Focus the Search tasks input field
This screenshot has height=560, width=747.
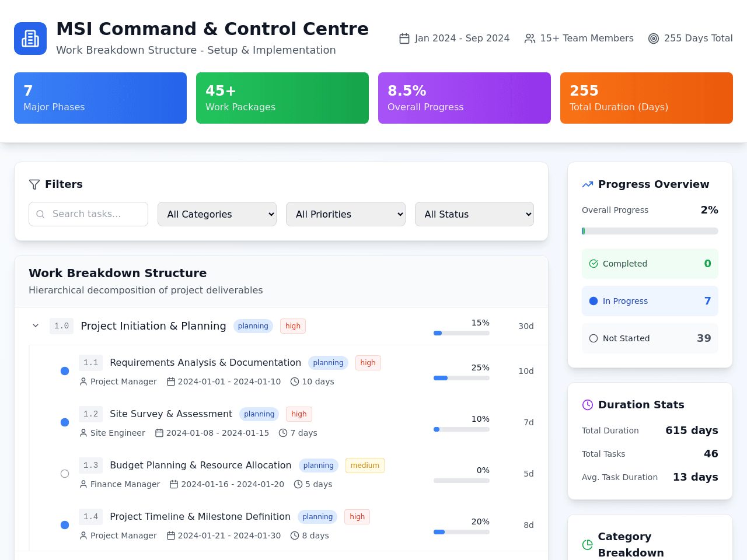coord(88,214)
